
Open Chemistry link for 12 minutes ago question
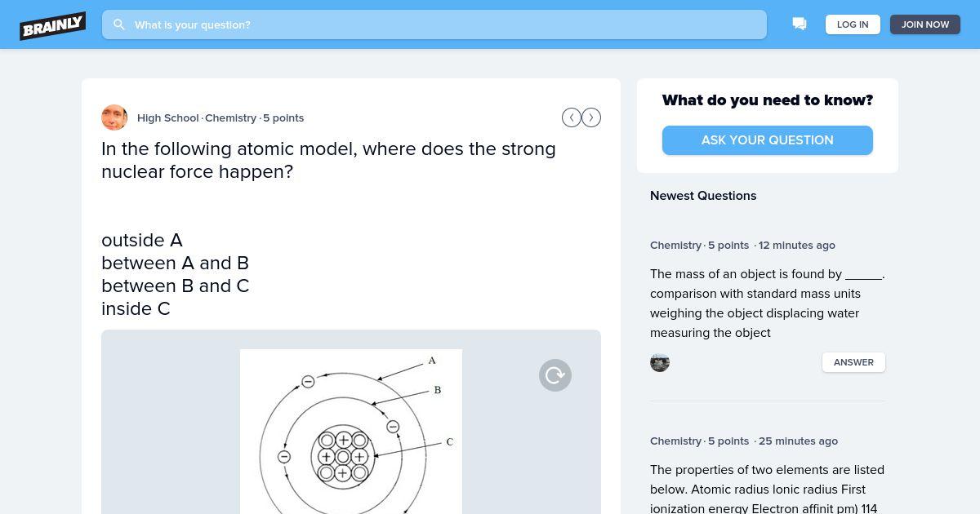[x=675, y=245]
